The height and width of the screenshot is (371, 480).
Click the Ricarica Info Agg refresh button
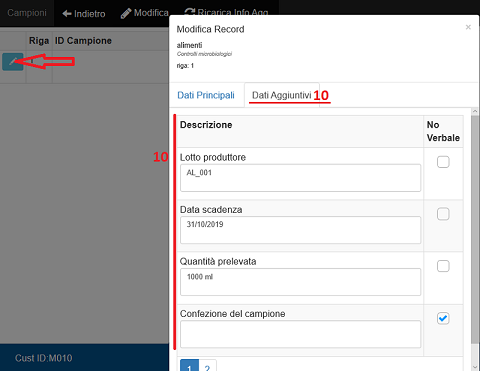click(227, 11)
